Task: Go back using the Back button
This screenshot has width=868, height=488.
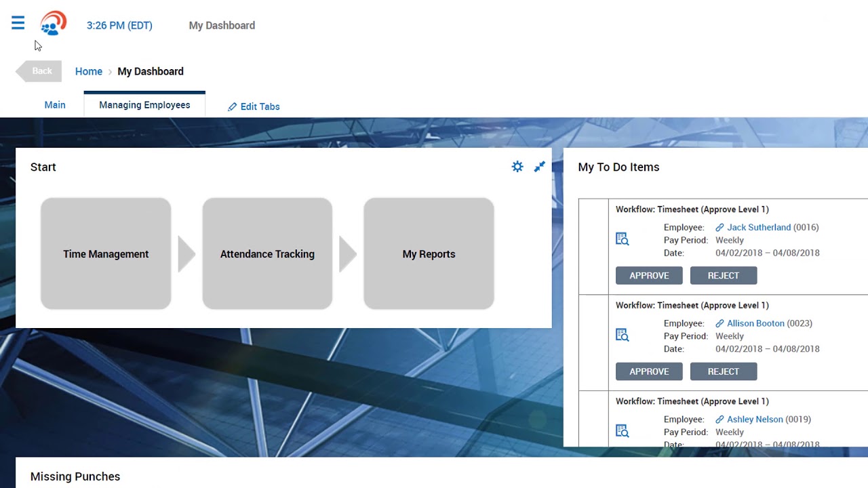Action: [x=39, y=71]
